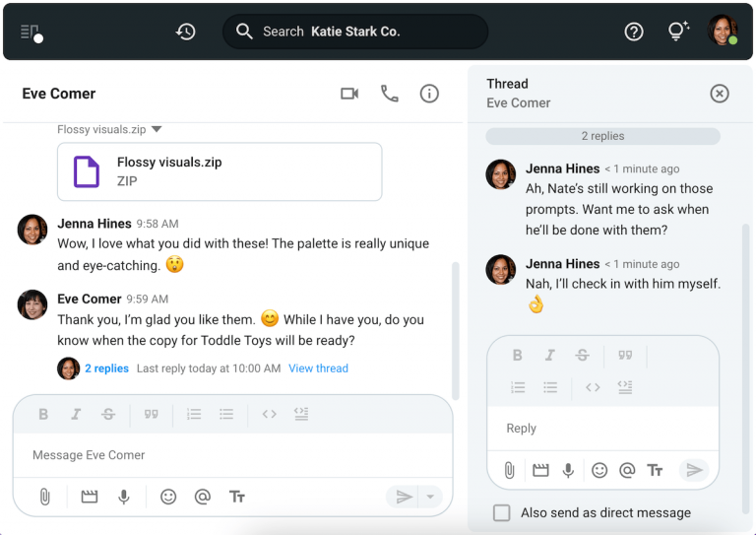Open the 2 replies link
756x535 pixels.
pyautogui.click(x=106, y=368)
